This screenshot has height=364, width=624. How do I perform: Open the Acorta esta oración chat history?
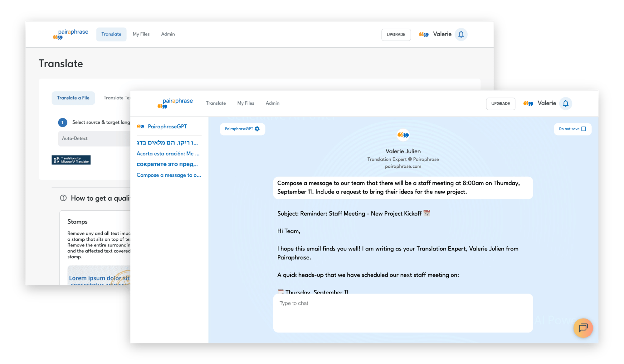[168, 154]
